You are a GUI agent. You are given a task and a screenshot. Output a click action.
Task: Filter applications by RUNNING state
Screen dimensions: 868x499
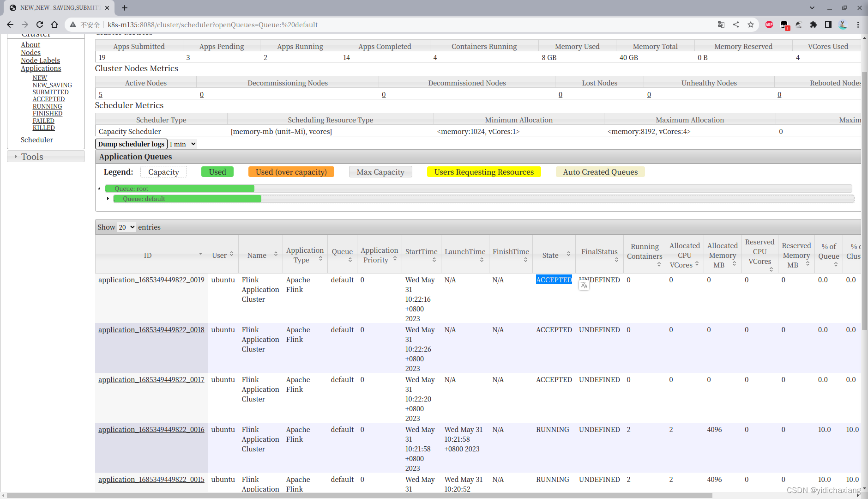click(x=47, y=107)
